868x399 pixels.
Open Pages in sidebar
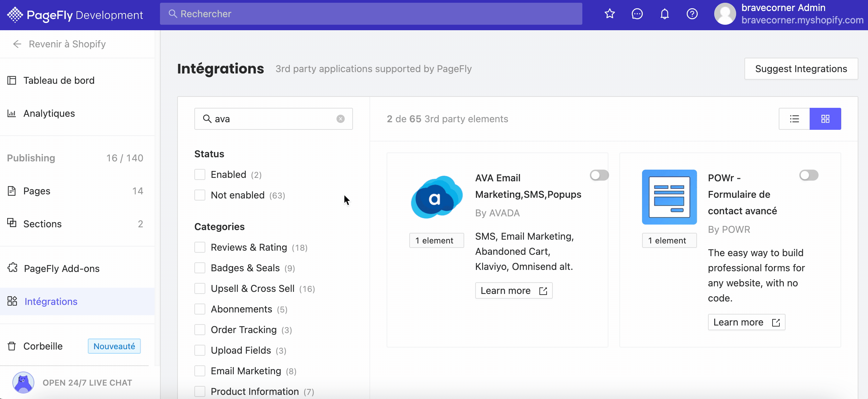77,191
